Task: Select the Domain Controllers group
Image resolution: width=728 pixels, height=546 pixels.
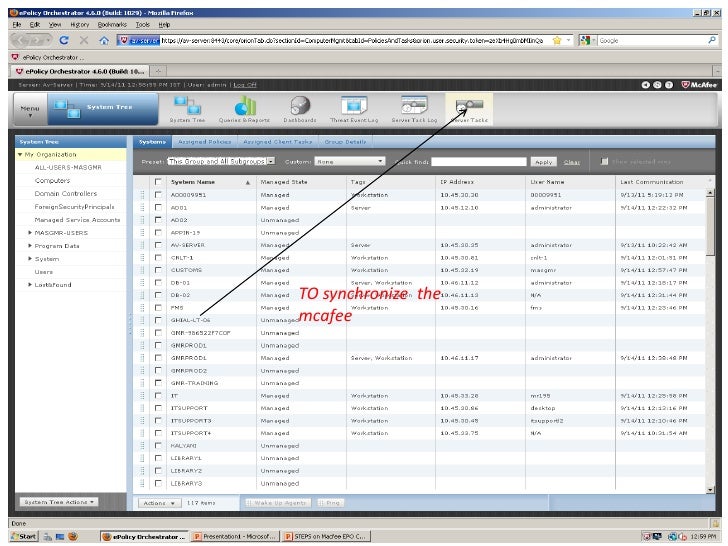Action: [x=66, y=194]
